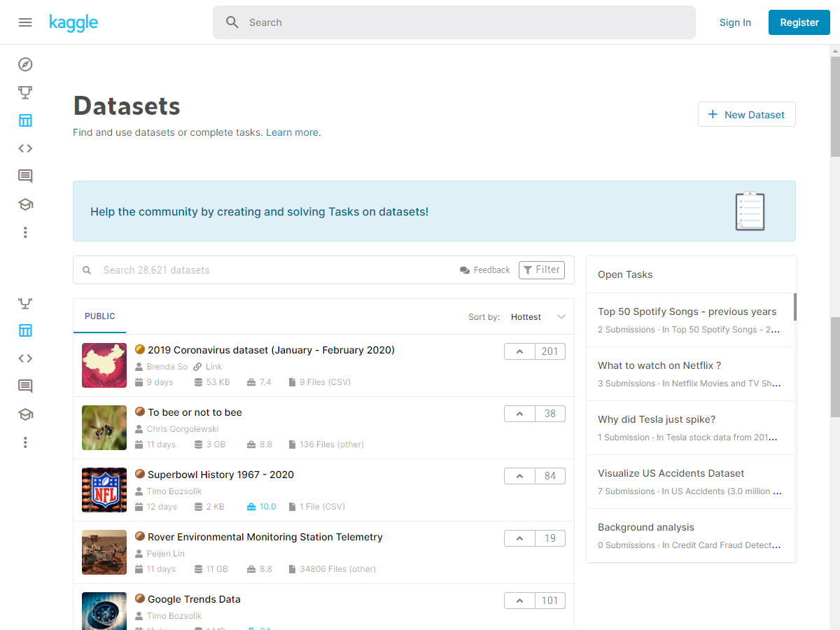Click the Sign In link
This screenshot has height=630, width=840.
pos(735,22)
